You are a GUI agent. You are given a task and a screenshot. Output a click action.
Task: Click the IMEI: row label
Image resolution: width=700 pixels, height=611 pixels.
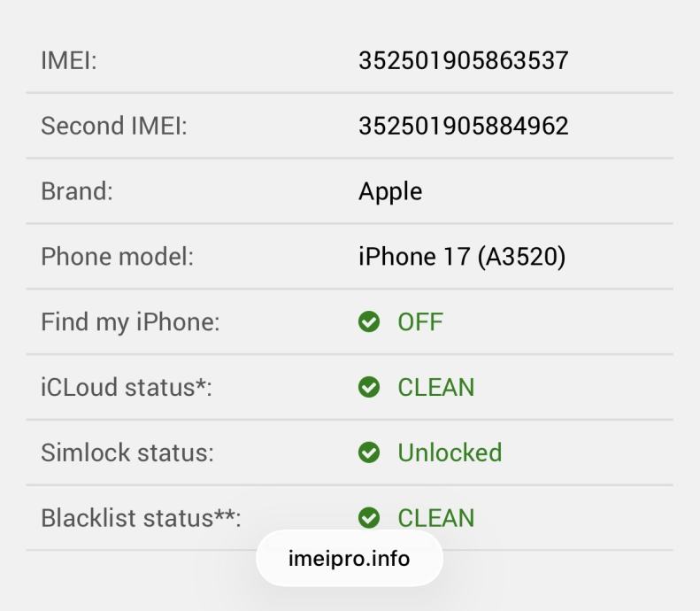[x=69, y=60]
